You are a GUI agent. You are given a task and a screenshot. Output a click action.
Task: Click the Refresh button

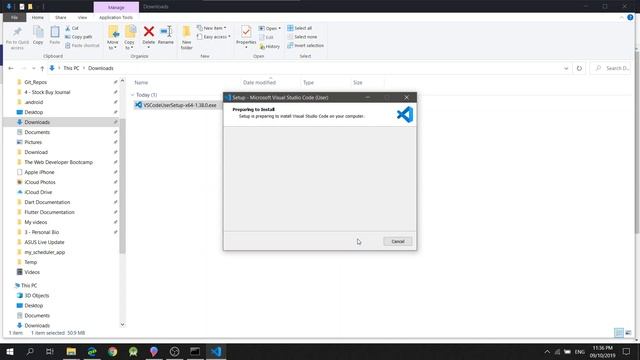(579, 68)
